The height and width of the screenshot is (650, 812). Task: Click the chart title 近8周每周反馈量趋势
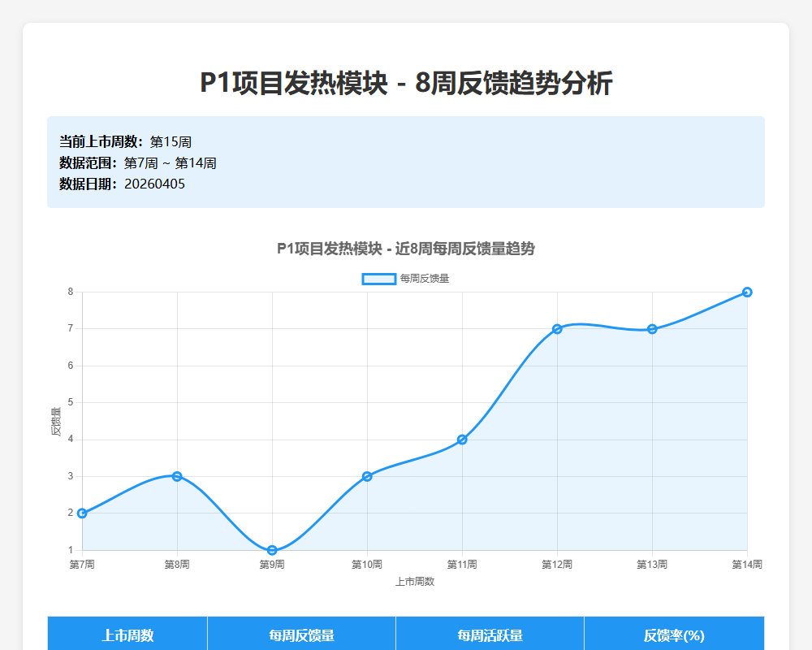[x=406, y=249]
